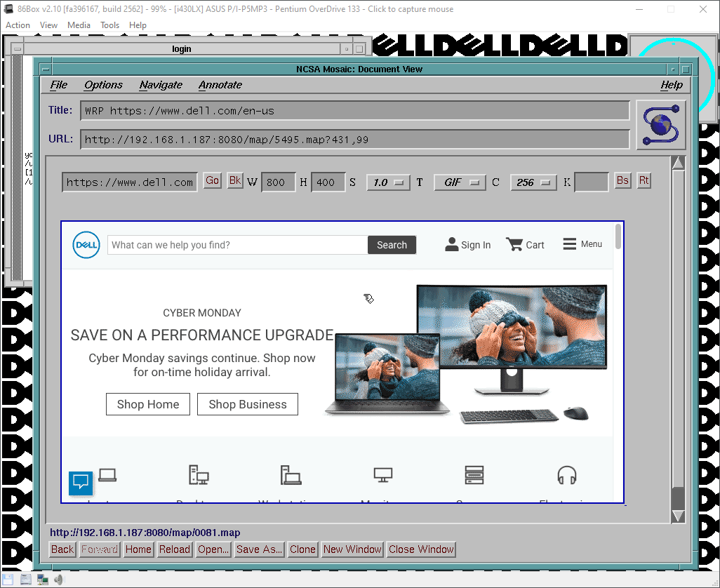This screenshot has height=588, width=720.
Task: Open the Navigate menu
Action: (x=161, y=85)
